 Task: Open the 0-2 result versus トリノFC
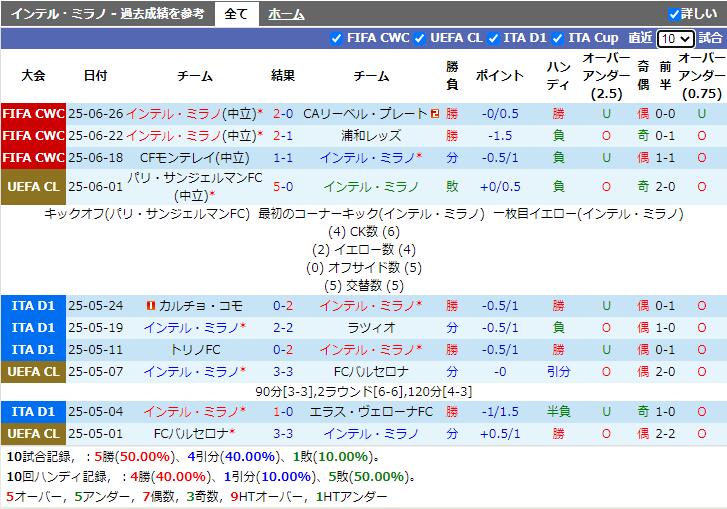tap(283, 350)
